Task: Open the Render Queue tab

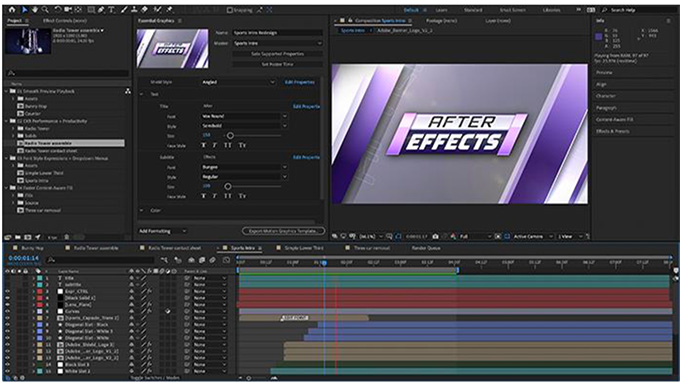Action: [426, 248]
